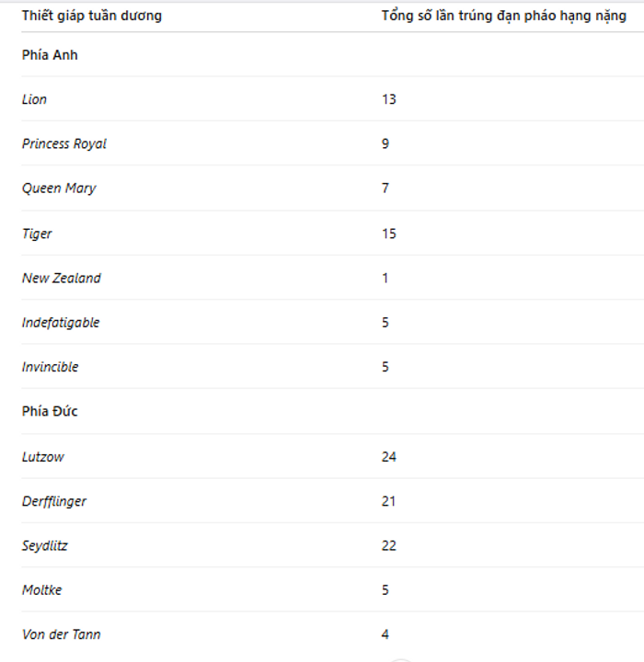This screenshot has width=644, height=662.
Task: Select the "Phía Đức" section row label
Action: point(50,411)
